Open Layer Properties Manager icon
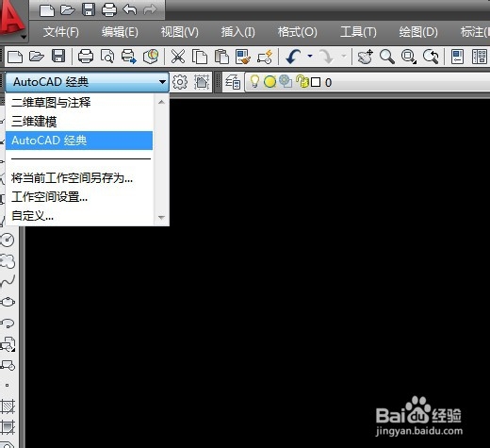490x448 pixels. tap(233, 82)
